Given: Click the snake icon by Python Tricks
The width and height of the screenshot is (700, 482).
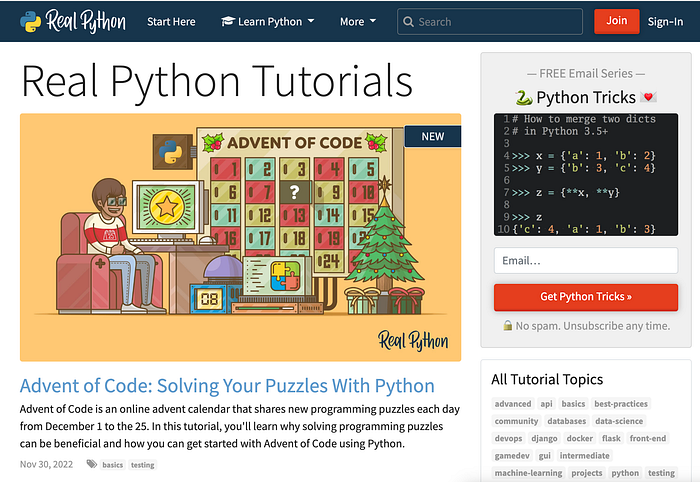Looking at the screenshot, I should tap(524, 97).
